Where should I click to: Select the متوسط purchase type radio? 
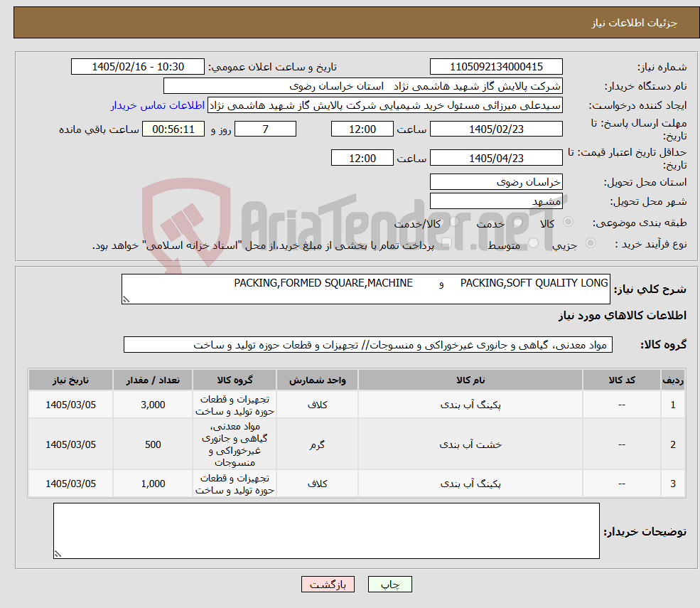(x=533, y=243)
